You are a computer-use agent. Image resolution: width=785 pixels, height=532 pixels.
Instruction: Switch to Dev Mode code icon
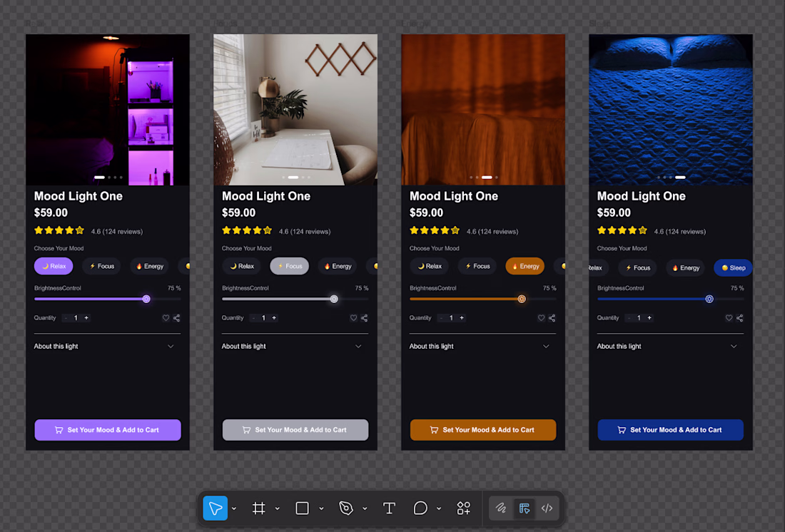(547, 508)
